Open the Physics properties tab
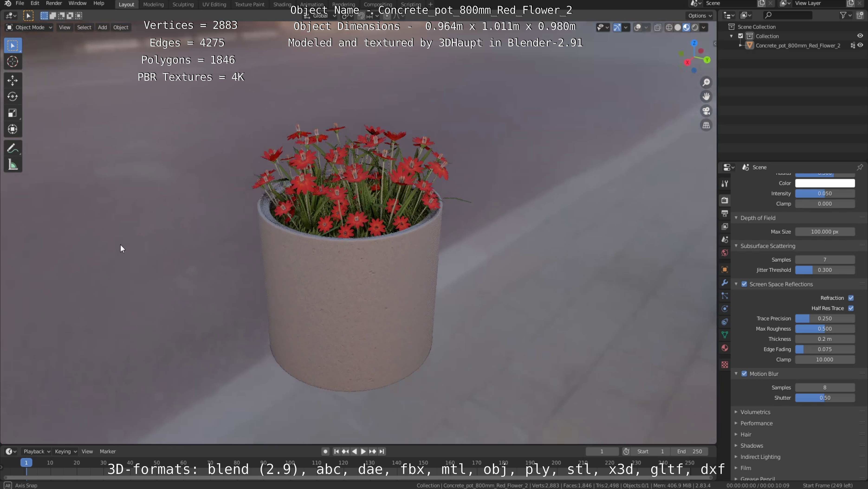 point(725,309)
